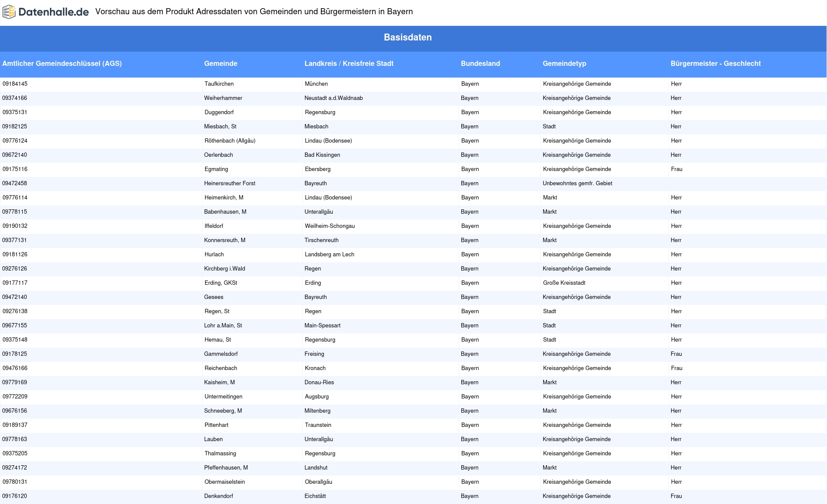
Task: Click the Amtlicher Gemeindeschlüssel (AGS) column header
Action: [x=62, y=63]
